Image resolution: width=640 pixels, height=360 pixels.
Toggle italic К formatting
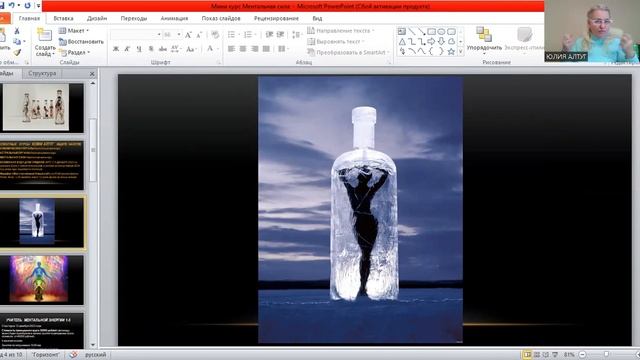click(x=127, y=49)
